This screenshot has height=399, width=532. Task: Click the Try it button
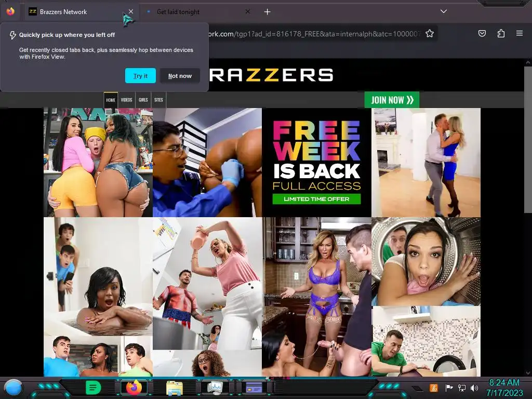(x=140, y=76)
